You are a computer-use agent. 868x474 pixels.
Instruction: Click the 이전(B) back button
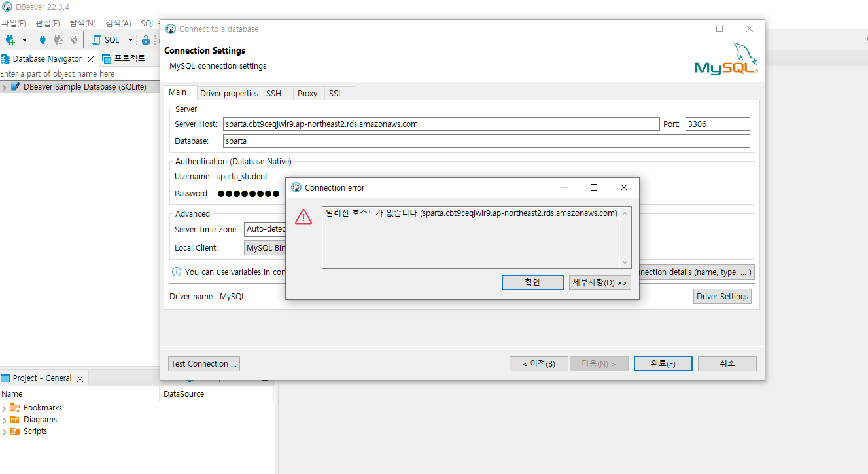(539, 363)
